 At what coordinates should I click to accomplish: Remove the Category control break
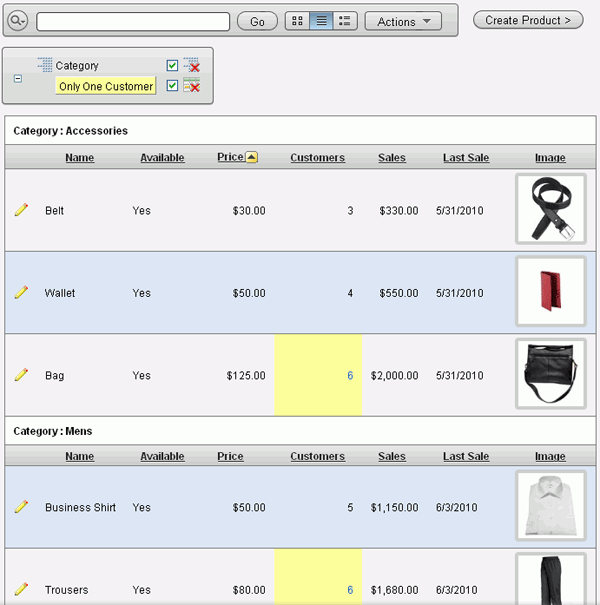click(x=192, y=65)
